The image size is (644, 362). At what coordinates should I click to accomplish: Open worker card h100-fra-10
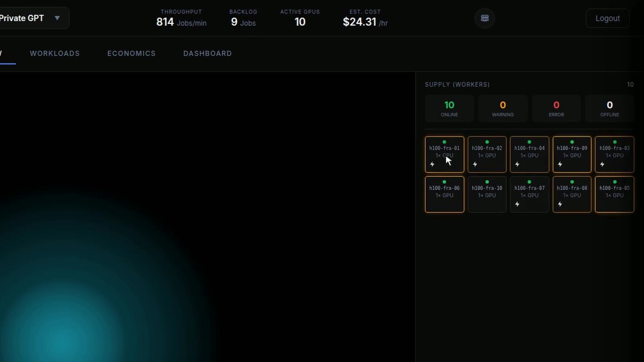pos(487,194)
